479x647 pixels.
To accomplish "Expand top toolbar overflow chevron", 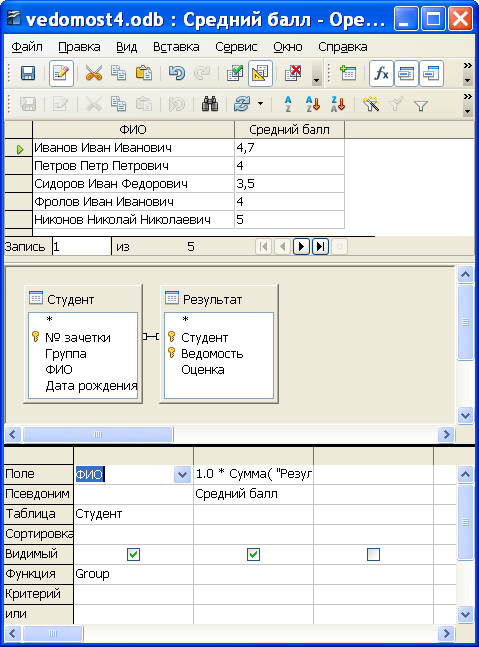I will pyautogui.click(x=467, y=66).
